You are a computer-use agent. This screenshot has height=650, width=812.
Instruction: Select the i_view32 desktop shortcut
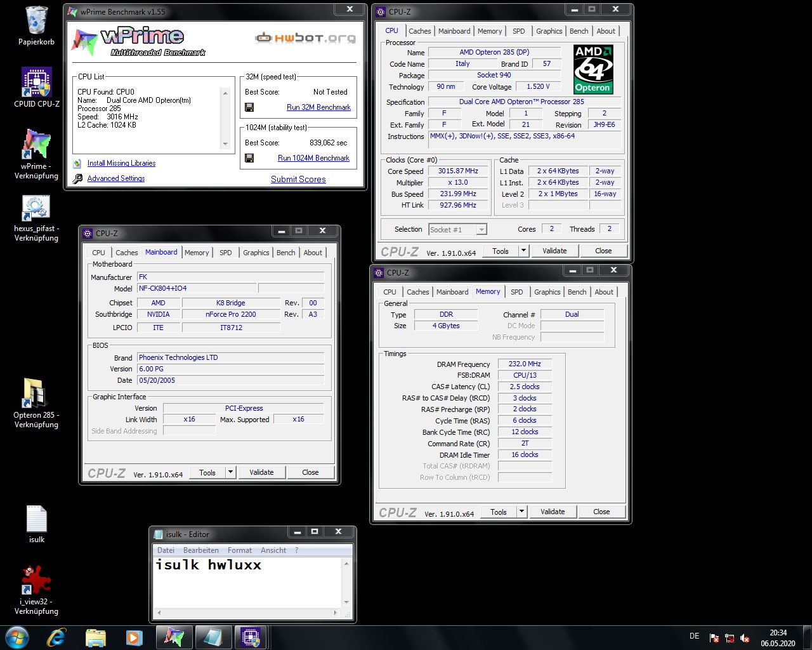(x=36, y=590)
